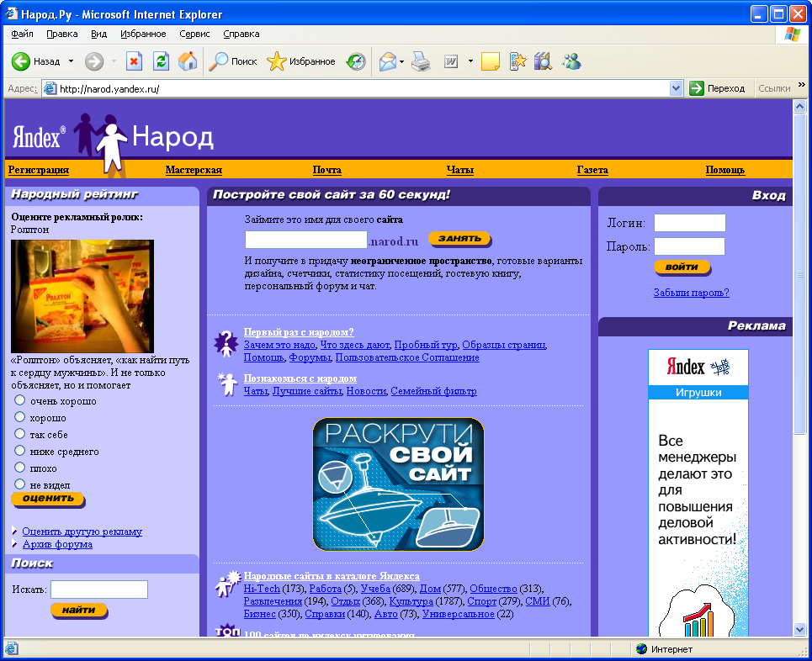This screenshot has height=661, width=812.
Task: Click the Print icon
Action: click(x=421, y=61)
